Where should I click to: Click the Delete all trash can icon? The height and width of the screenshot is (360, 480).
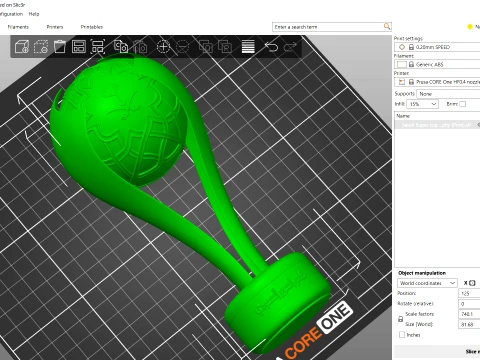coord(60,47)
